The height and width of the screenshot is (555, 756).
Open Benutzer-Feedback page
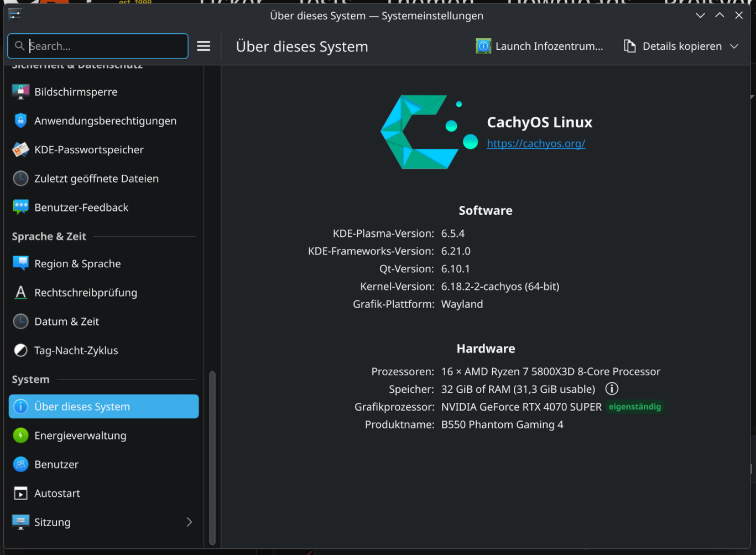point(104,208)
